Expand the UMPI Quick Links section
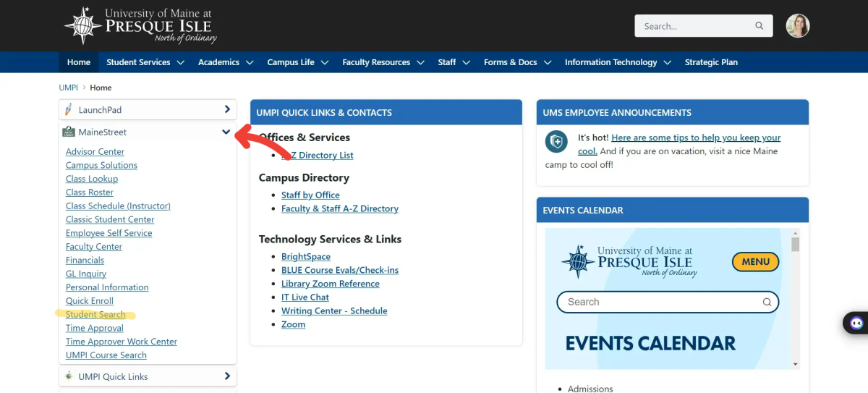 pos(227,376)
